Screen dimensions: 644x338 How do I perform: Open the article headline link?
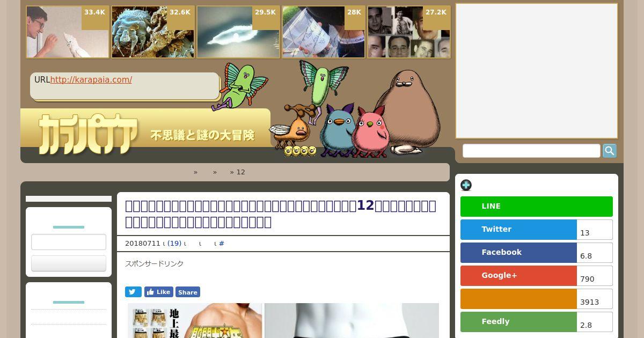point(281,214)
